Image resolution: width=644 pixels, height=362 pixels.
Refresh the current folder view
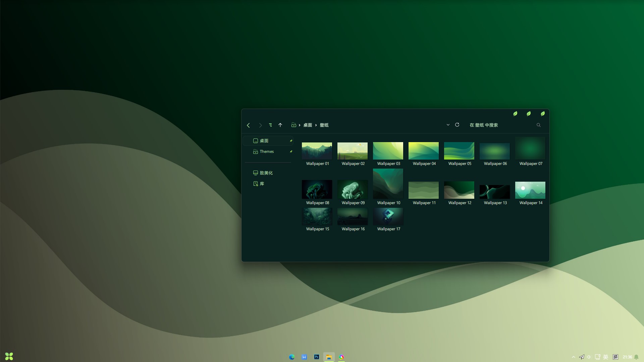point(457,125)
